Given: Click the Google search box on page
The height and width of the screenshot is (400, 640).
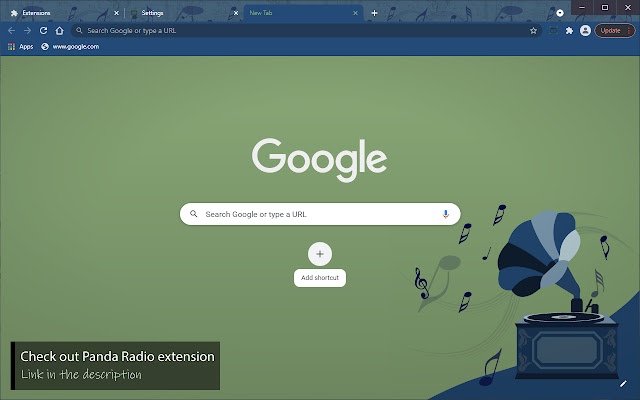Looking at the screenshot, I should pos(320,214).
